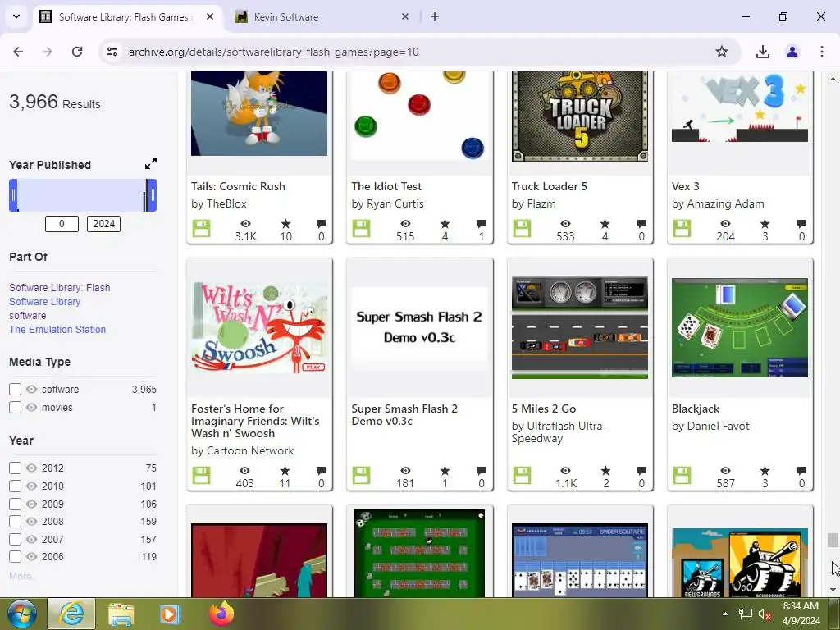Open the Chrome three-dot menu

(x=822, y=52)
